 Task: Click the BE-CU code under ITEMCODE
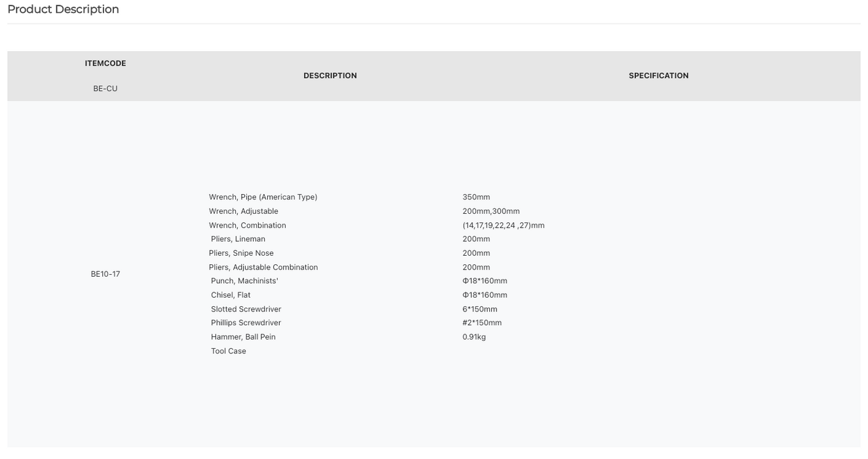click(x=105, y=89)
